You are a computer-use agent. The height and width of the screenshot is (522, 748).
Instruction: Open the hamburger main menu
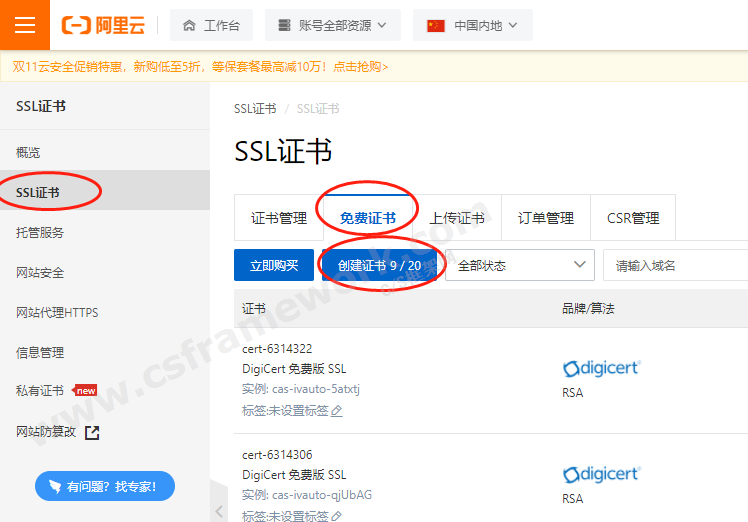click(25, 25)
